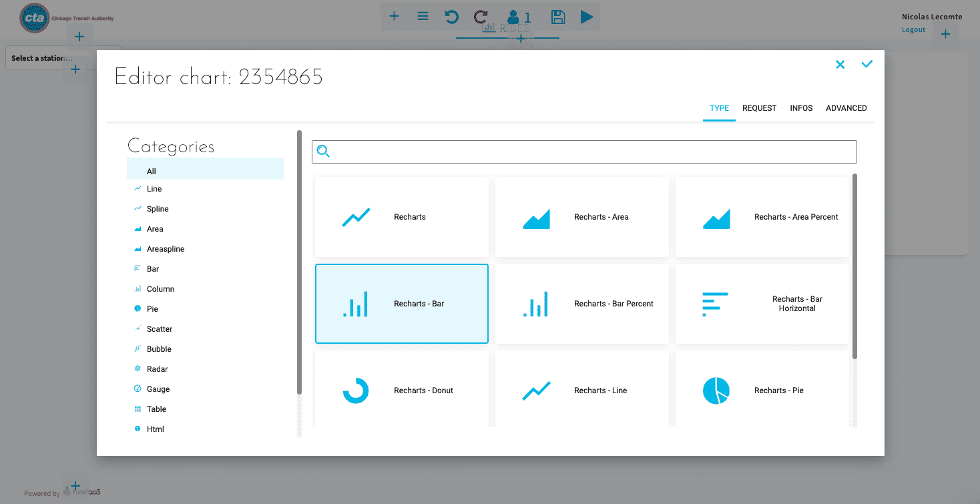
Task: Click the play preview icon
Action: (x=587, y=17)
